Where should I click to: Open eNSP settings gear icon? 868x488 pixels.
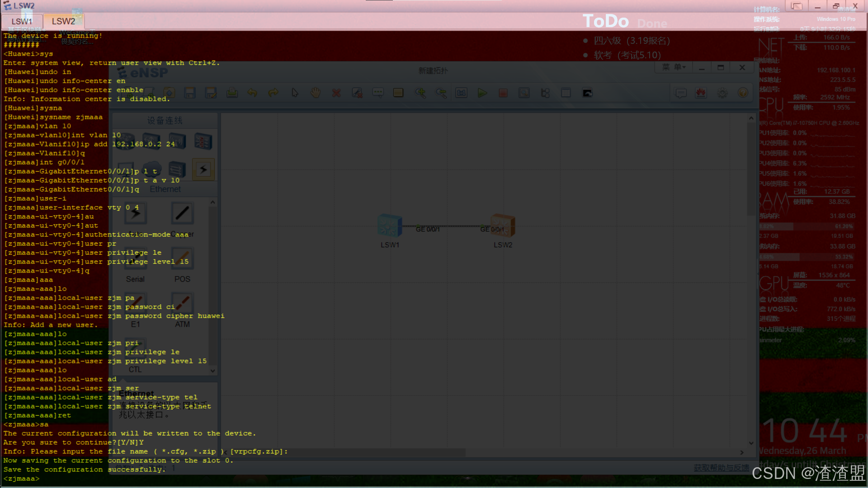point(722,93)
